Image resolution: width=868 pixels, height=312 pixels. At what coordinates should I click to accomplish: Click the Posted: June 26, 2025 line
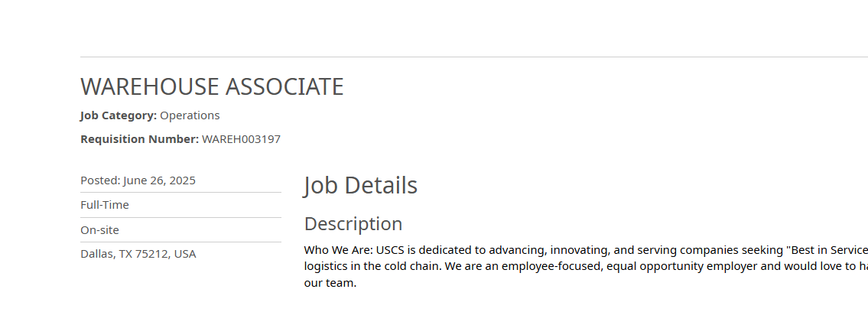[x=138, y=180]
